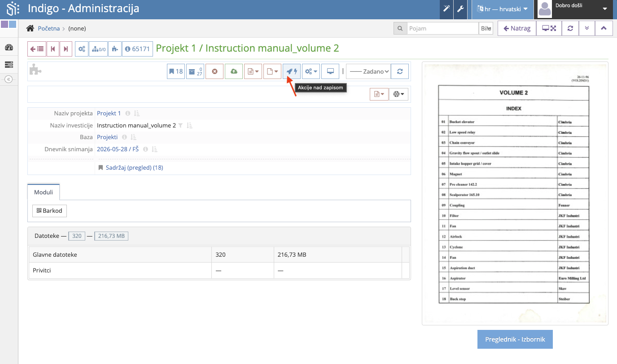Focus the Pojam search input field

443,28
